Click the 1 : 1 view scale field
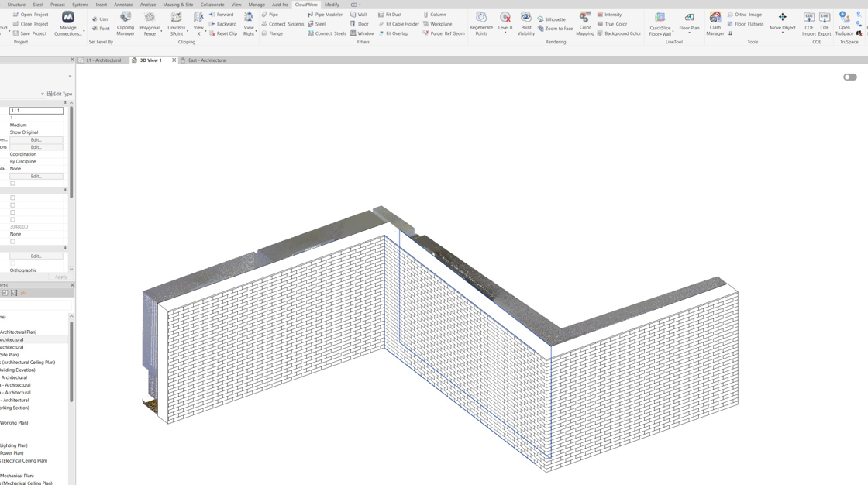 pyautogui.click(x=36, y=111)
